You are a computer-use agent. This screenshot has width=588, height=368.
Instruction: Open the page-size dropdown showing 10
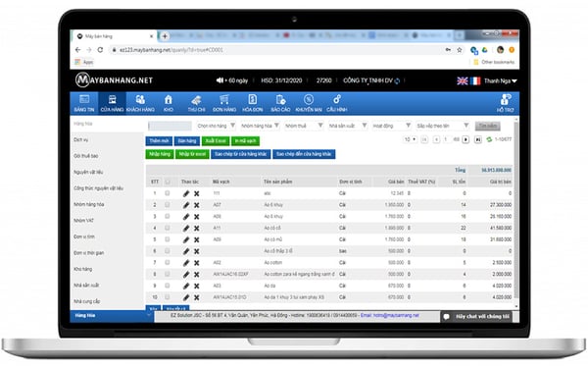point(410,139)
